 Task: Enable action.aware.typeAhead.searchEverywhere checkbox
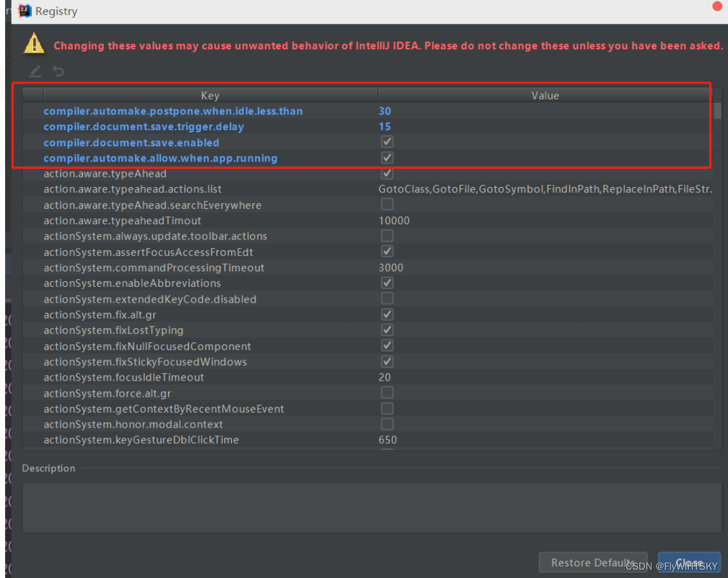[387, 205]
